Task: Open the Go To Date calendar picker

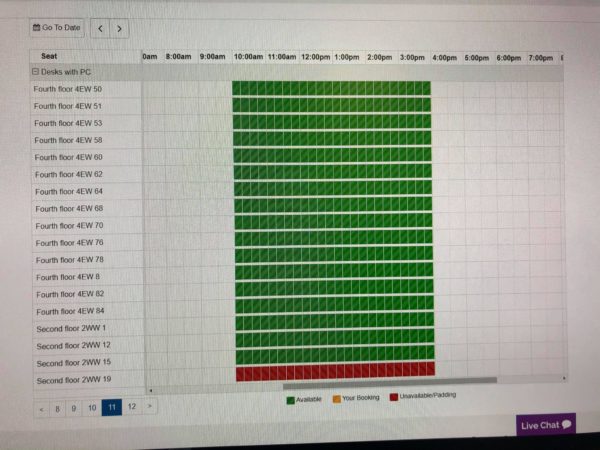Action: (57, 28)
